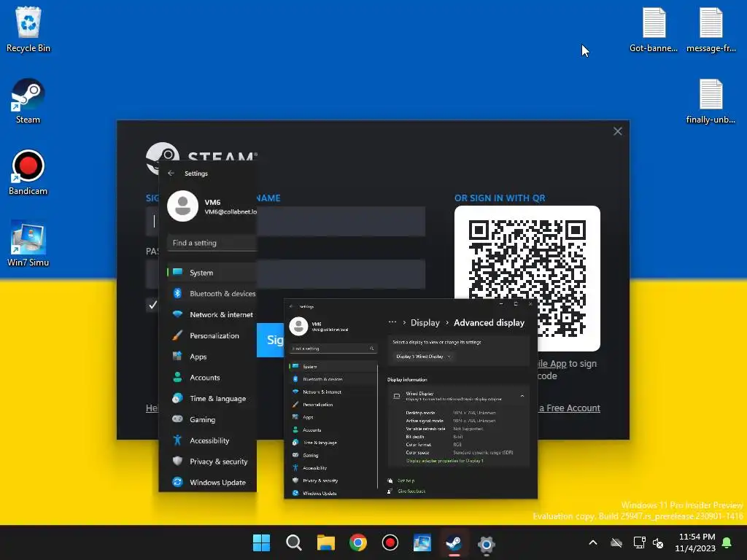Open Accessibility in large Settings sidebar
The height and width of the screenshot is (560, 747).
tap(212, 440)
